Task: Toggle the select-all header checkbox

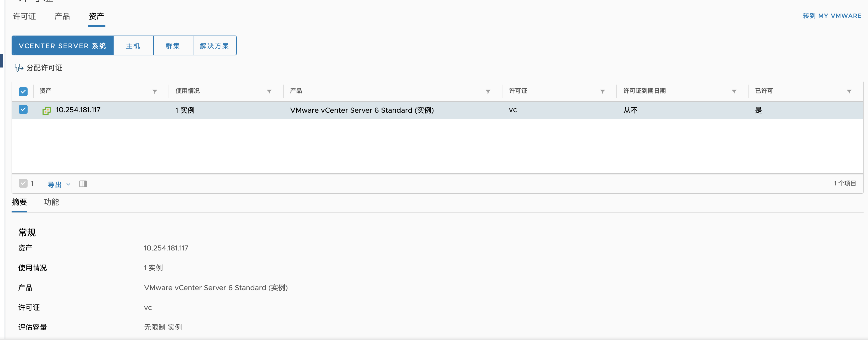Action: pos(23,91)
